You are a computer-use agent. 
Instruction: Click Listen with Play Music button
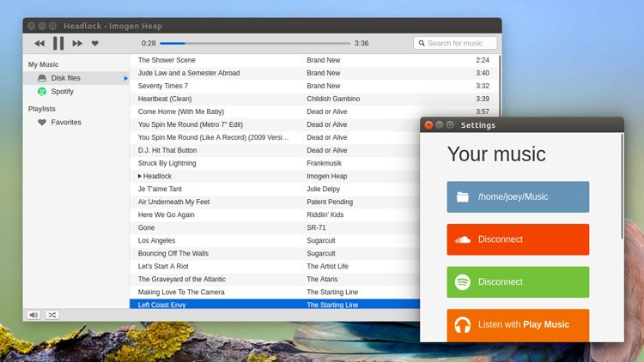point(518,324)
